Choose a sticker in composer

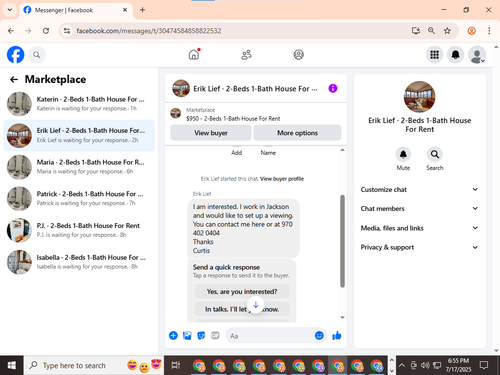[201, 335]
